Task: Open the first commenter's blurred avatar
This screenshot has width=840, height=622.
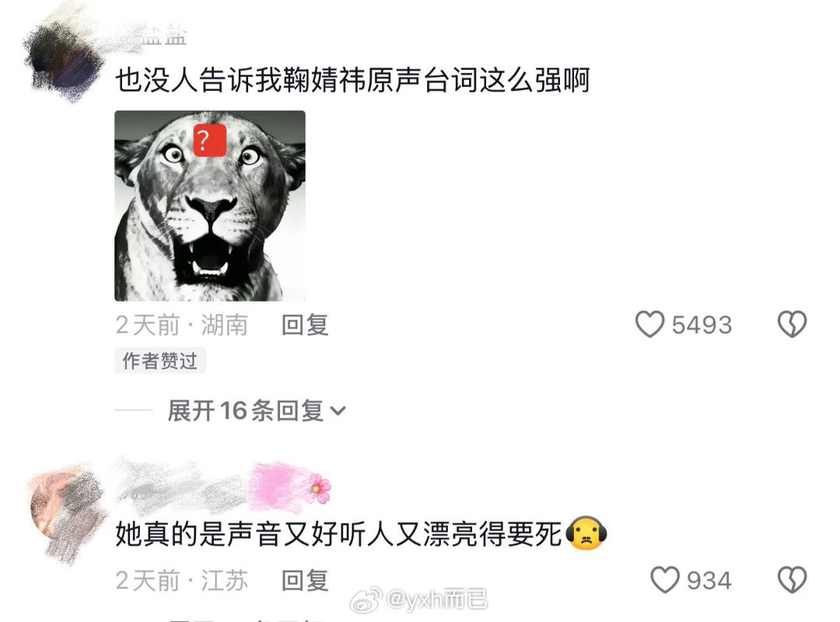Action: pyautogui.click(x=65, y=60)
